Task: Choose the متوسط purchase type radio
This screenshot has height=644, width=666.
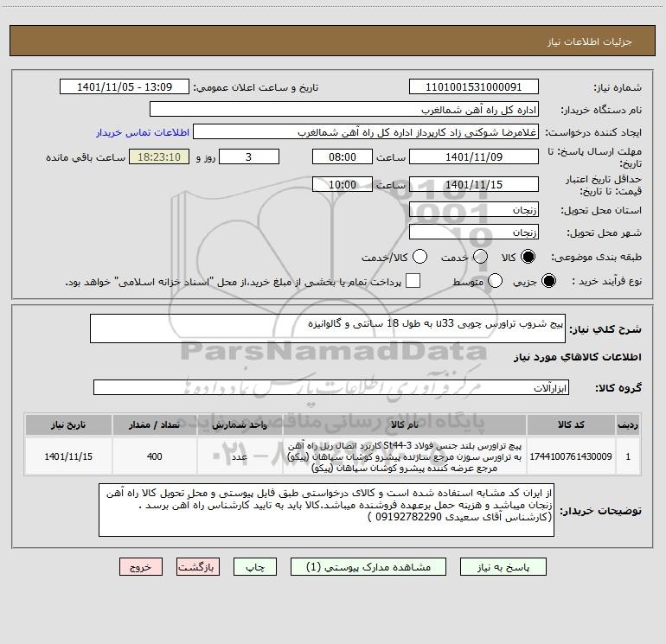Action: coord(496,281)
